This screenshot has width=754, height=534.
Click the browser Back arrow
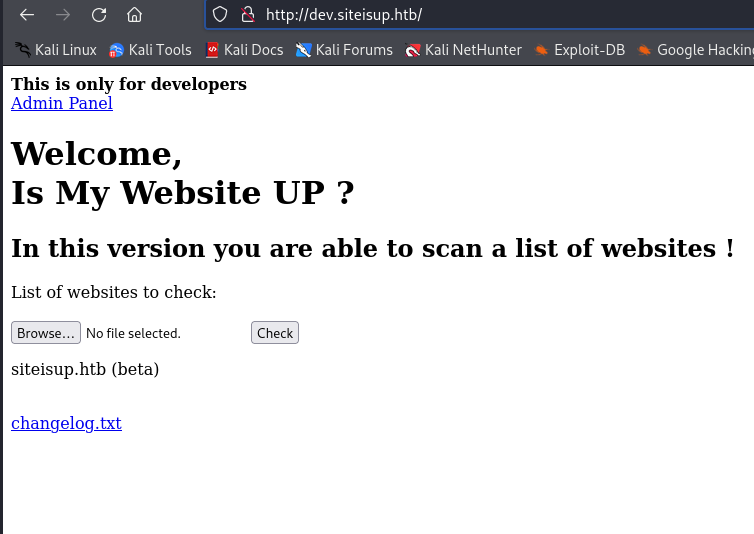click(27, 15)
